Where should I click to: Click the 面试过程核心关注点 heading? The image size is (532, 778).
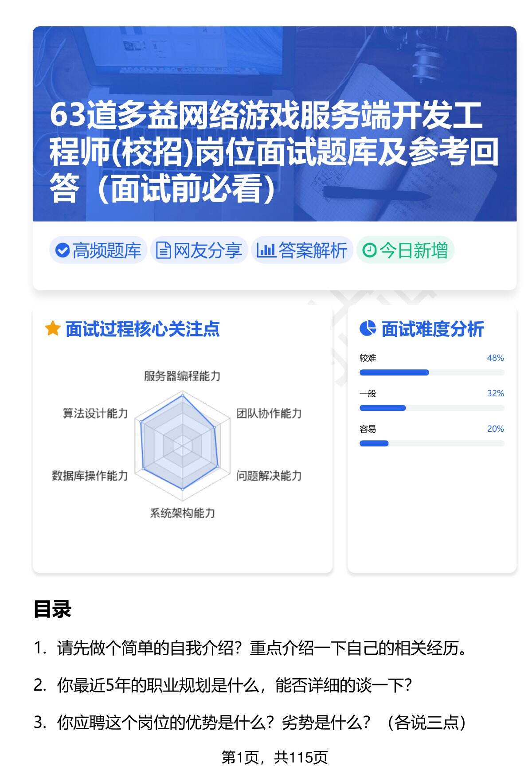[142, 329]
